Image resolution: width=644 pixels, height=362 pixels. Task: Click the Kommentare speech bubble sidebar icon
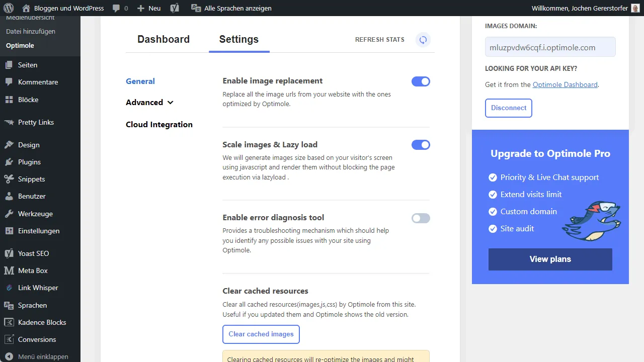tap(9, 82)
